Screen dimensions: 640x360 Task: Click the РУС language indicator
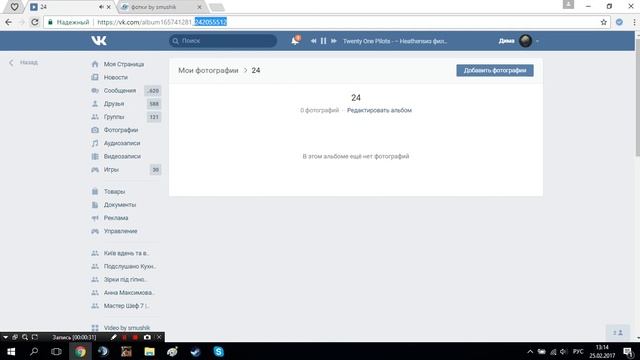tap(578, 351)
